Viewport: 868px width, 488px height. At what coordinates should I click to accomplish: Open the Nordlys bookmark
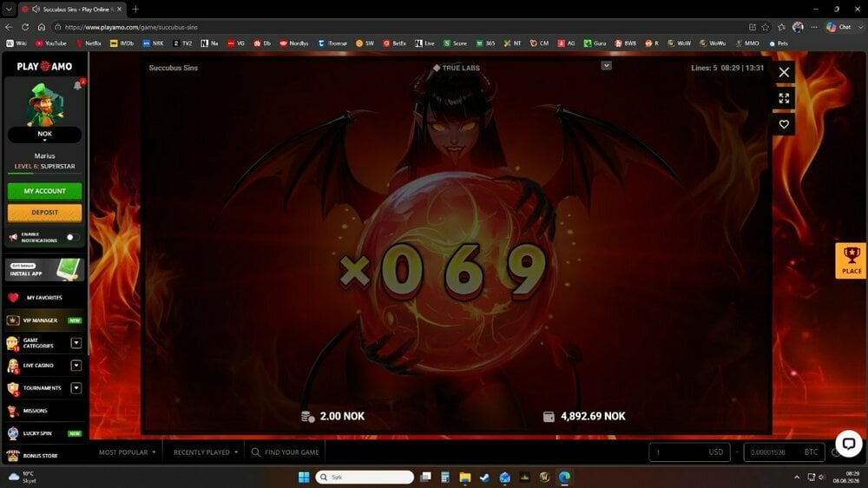coord(294,43)
